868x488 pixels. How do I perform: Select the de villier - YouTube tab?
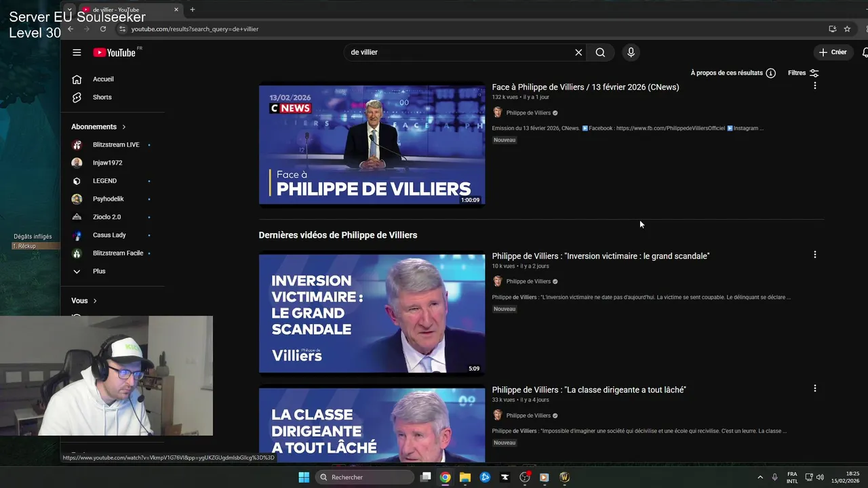[130, 9]
